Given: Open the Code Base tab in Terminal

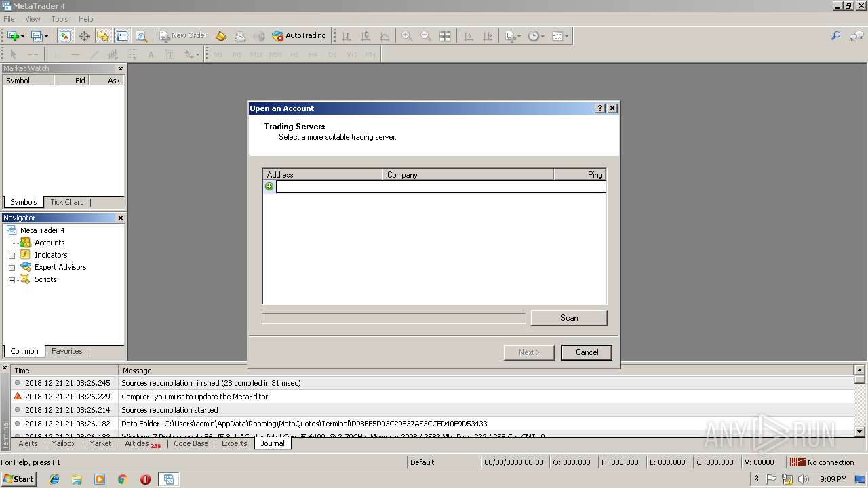Looking at the screenshot, I should pos(191,443).
